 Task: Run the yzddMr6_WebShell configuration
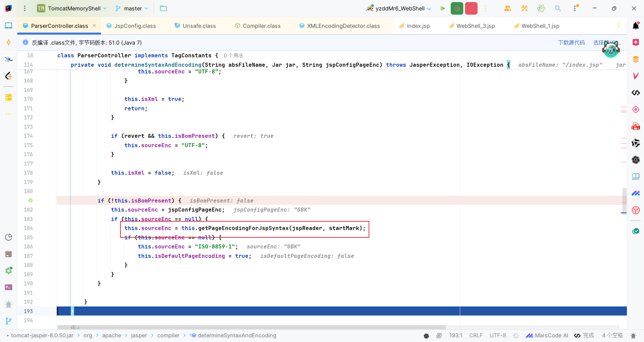tap(443, 8)
